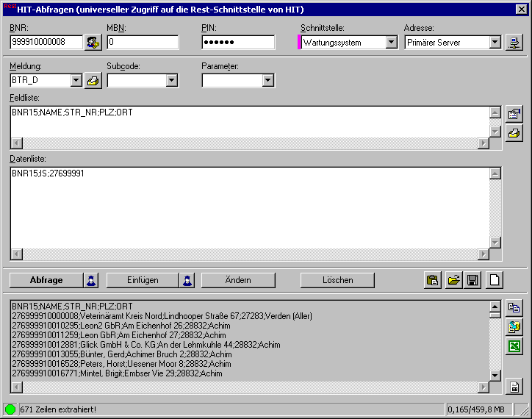
Task: Select result row Leon GbR Am Eichenhof 27
Action: [x=119, y=335]
